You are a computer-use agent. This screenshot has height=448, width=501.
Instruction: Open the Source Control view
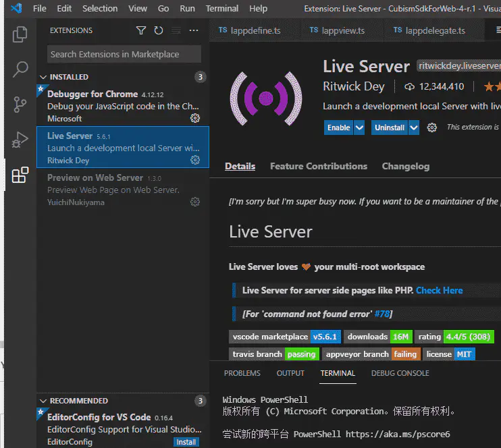pyautogui.click(x=20, y=105)
